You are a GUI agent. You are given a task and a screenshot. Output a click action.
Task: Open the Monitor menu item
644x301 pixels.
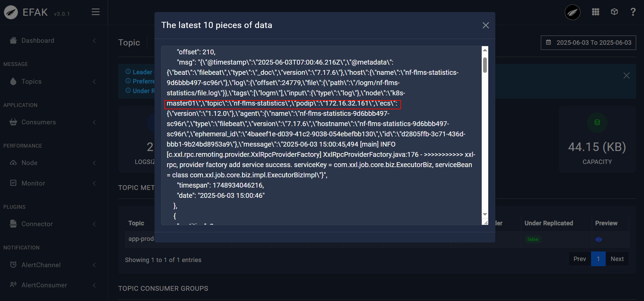pos(33,183)
